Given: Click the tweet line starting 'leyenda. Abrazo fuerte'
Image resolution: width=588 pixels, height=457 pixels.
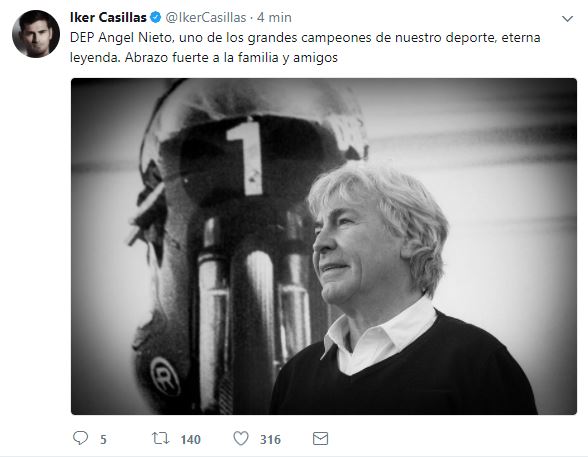Looking at the screenshot, I should 204,57.
